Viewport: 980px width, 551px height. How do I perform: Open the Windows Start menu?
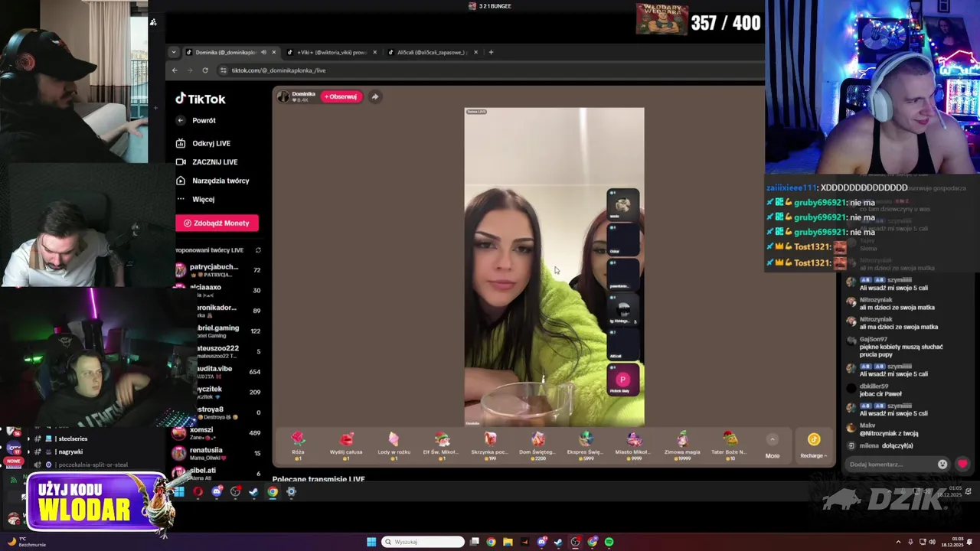point(371,542)
